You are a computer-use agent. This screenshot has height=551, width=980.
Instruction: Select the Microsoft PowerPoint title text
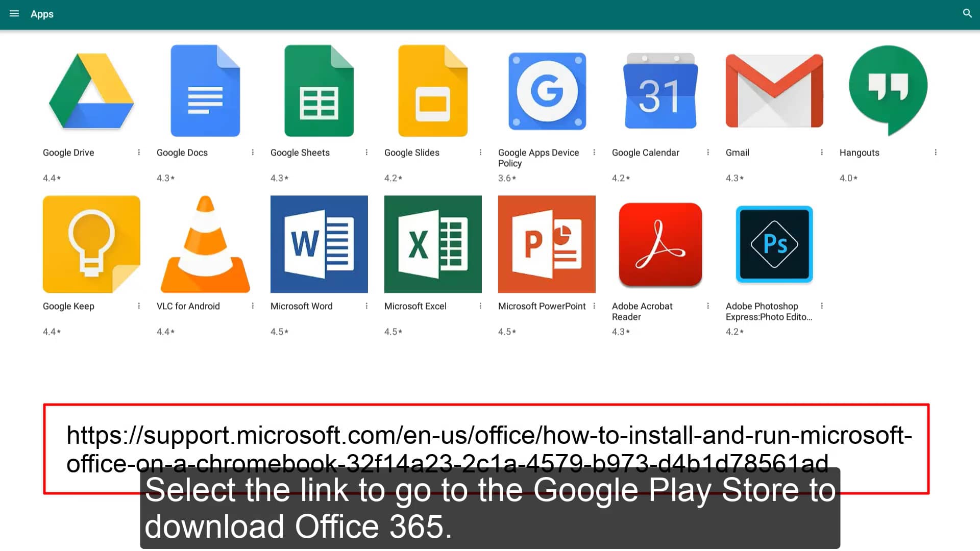pyautogui.click(x=542, y=306)
